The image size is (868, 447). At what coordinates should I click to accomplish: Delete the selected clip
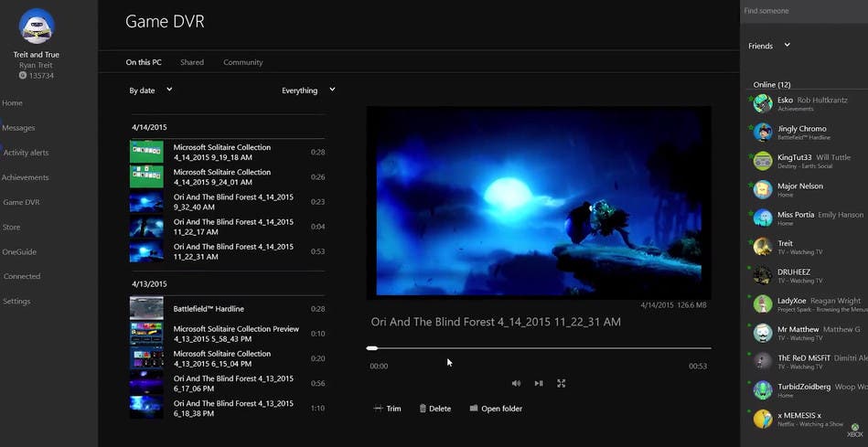click(x=435, y=409)
